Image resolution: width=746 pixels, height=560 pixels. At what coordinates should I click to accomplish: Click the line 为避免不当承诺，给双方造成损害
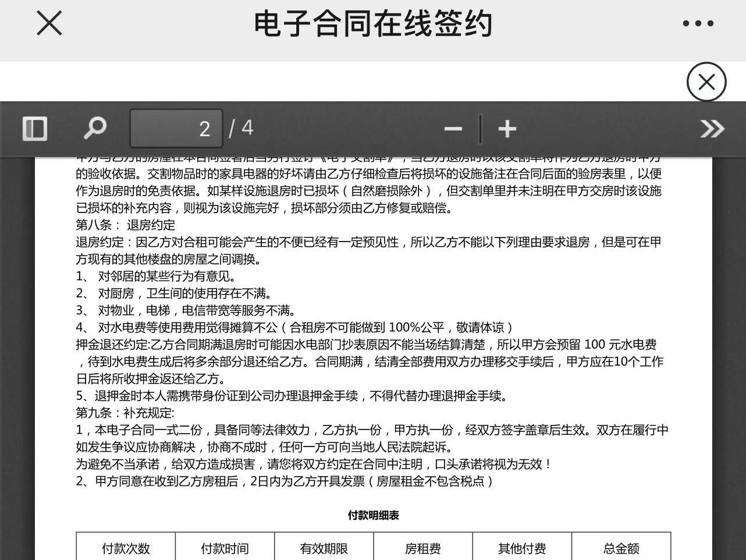[x=314, y=464]
